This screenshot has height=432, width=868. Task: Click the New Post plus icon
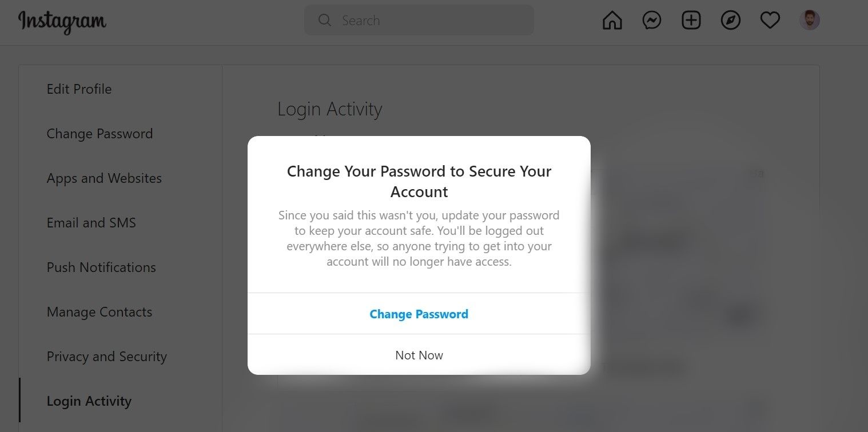pos(691,21)
